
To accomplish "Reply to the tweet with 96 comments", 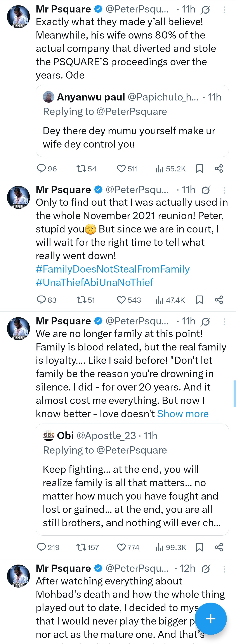I will click(42, 169).
